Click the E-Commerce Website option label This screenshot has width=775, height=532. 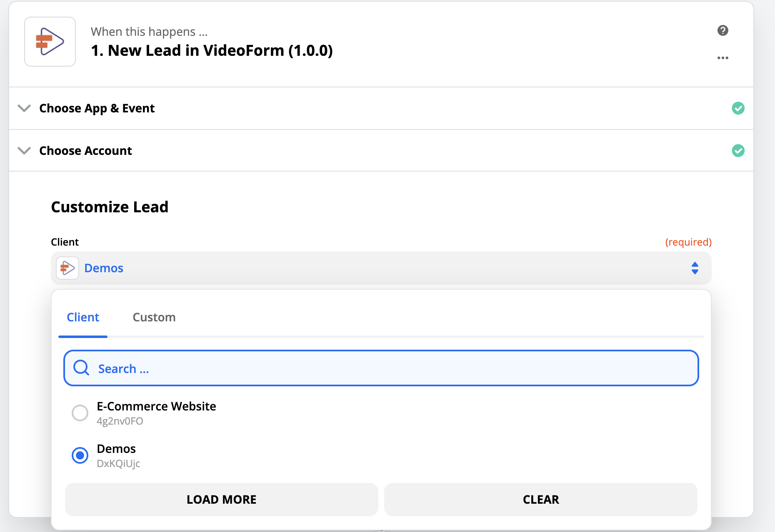pos(156,406)
